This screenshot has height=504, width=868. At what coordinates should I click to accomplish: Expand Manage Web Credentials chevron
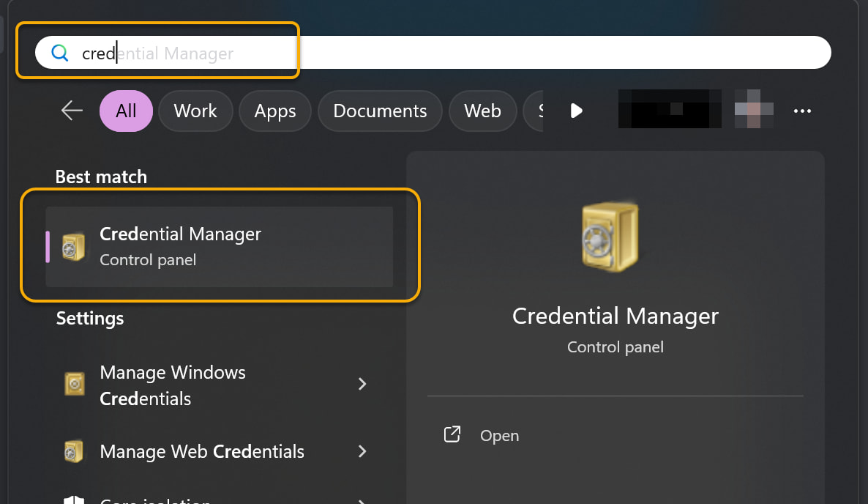[x=362, y=451]
